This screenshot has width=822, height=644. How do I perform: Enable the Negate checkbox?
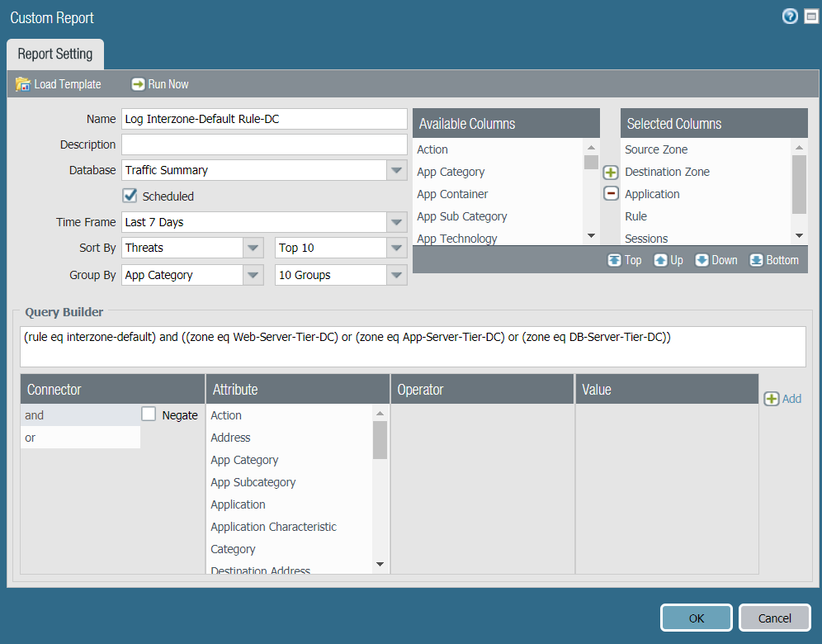pos(149,414)
